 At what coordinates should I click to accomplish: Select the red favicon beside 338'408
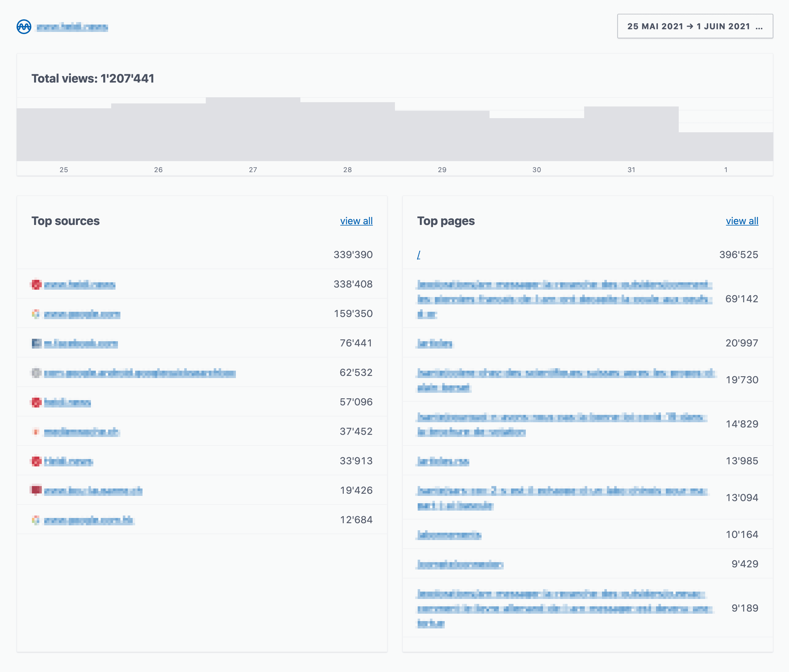click(36, 285)
